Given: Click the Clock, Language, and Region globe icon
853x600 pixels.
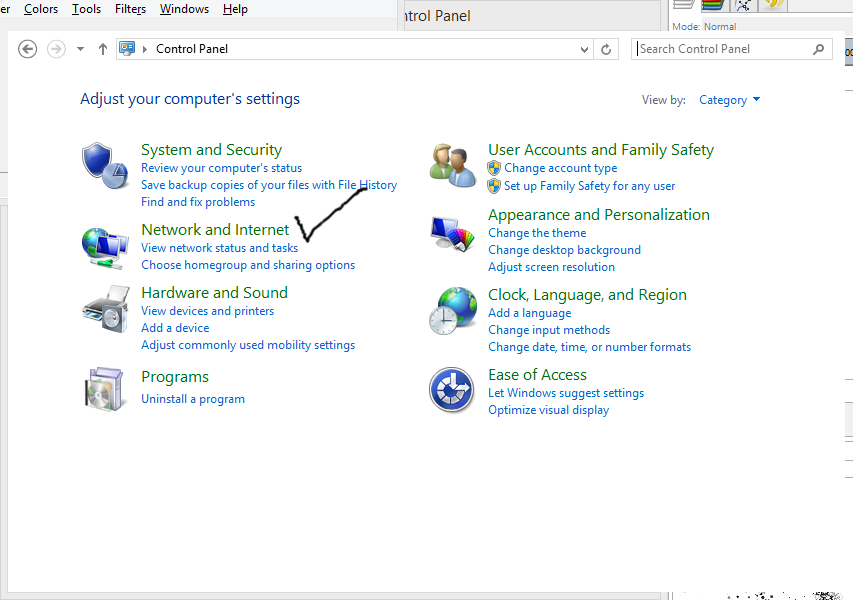Looking at the screenshot, I should point(453,311).
